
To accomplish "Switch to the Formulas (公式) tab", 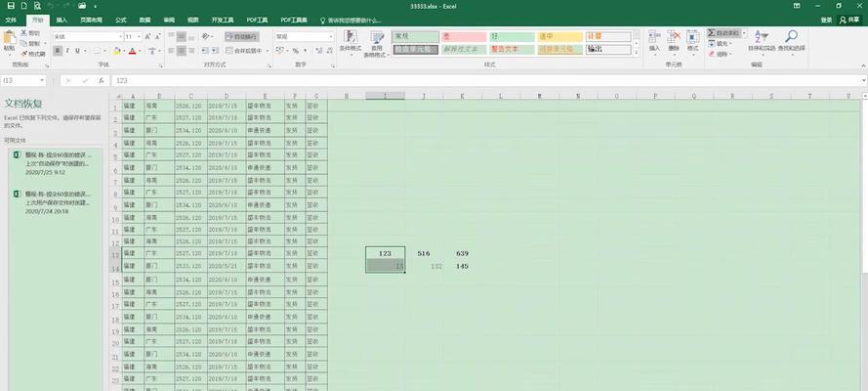I will pos(121,20).
